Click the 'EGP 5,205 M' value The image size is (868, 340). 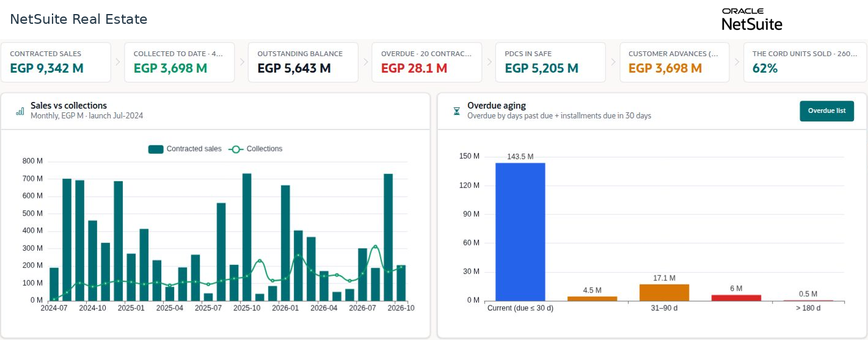pyautogui.click(x=542, y=68)
